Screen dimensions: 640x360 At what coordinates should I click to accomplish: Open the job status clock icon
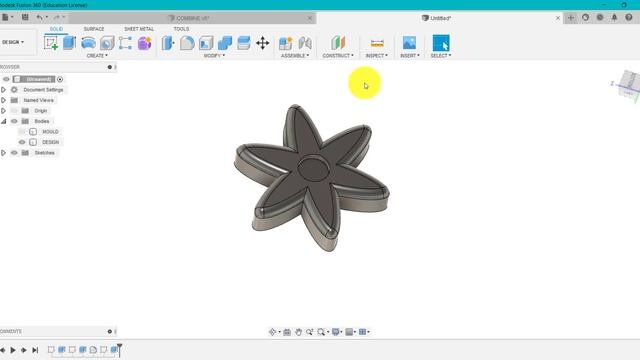600,18
